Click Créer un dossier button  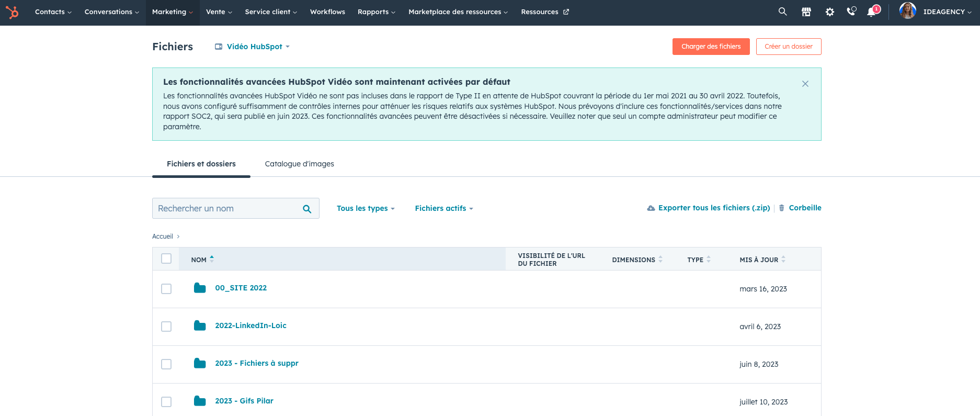tap(788, 47)
